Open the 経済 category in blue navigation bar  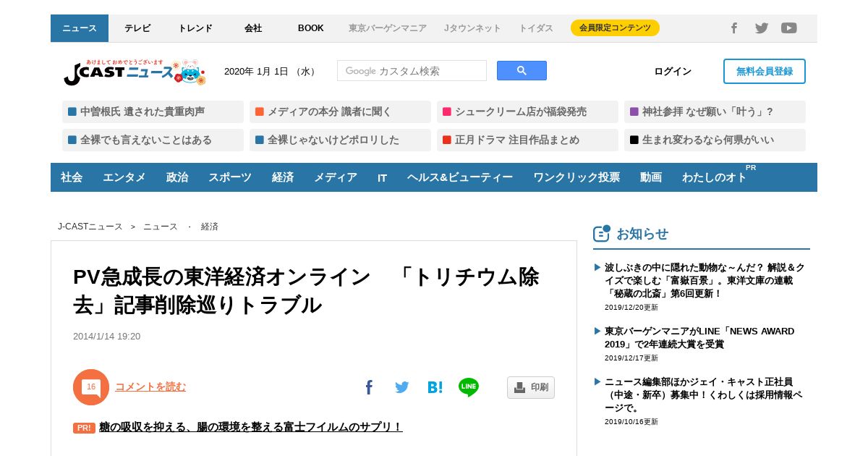(283, 177)
